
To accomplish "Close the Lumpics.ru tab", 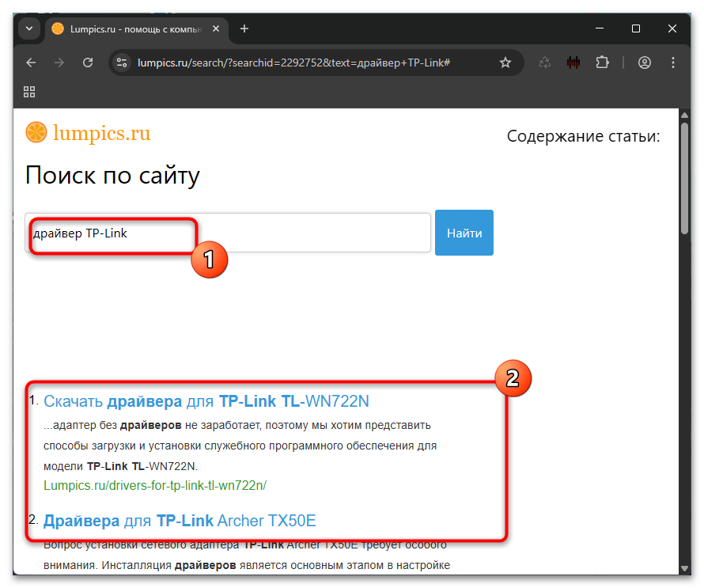I will click(x=216, y=28).
